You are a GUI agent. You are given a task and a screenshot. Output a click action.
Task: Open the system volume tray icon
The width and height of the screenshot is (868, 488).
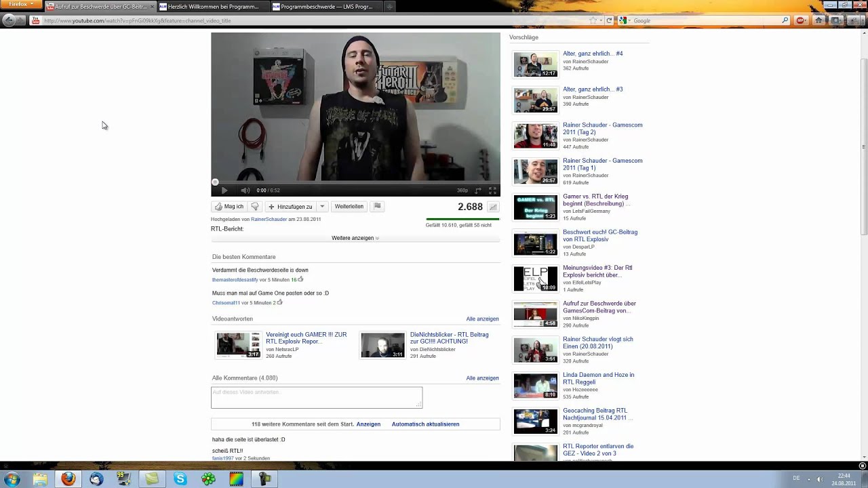point(820,479)
